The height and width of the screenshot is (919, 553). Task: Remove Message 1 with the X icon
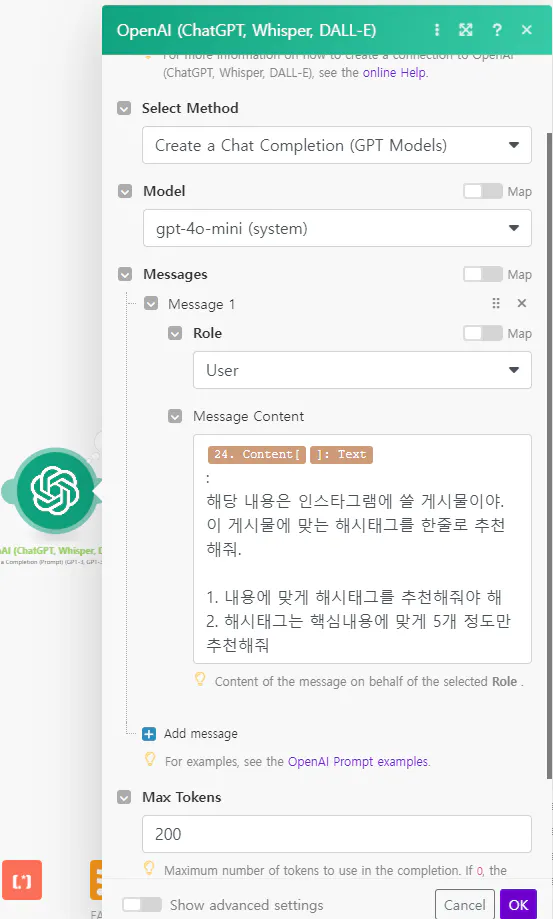(522, 303)
